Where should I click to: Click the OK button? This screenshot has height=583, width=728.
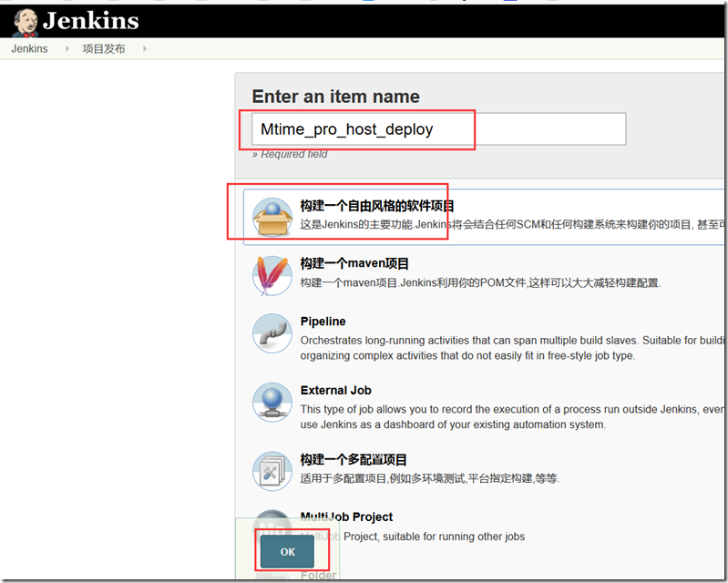pos(287,551)
